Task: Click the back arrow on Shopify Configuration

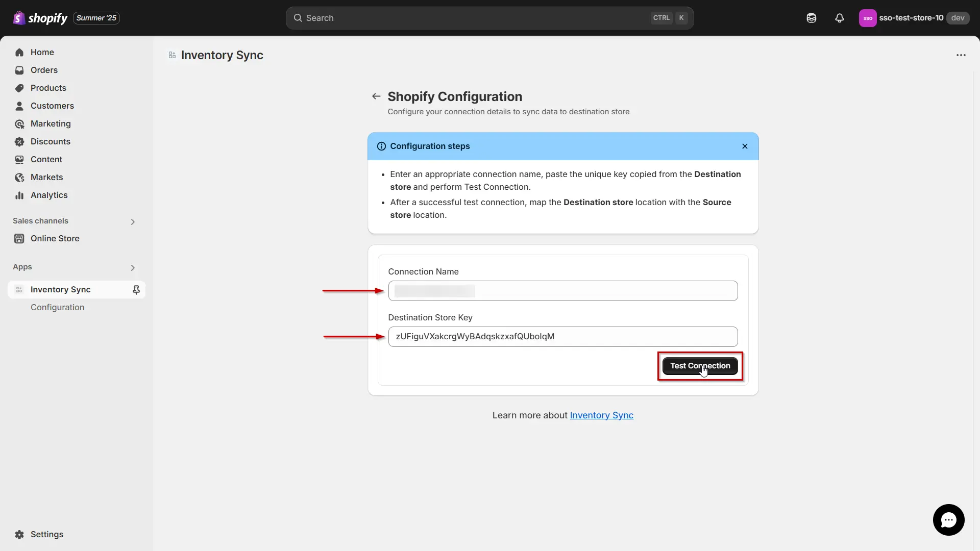Action: pyautogui.click(x=376, y=96)
